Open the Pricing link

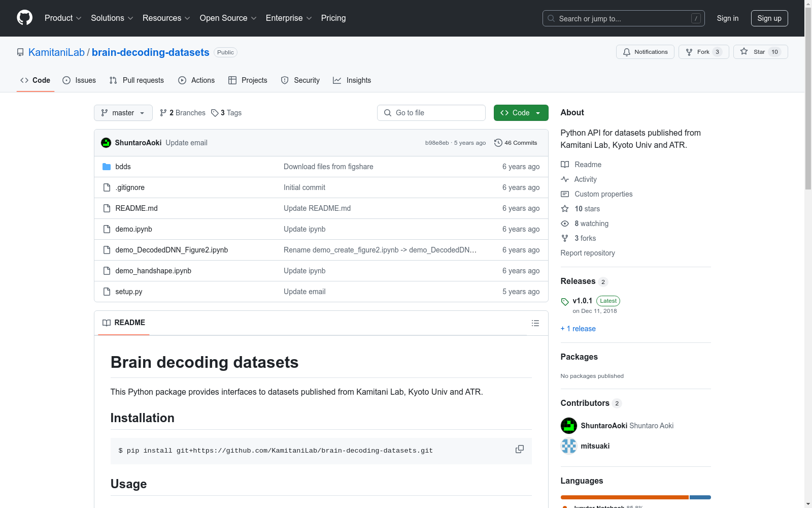[x=333, y=18]
